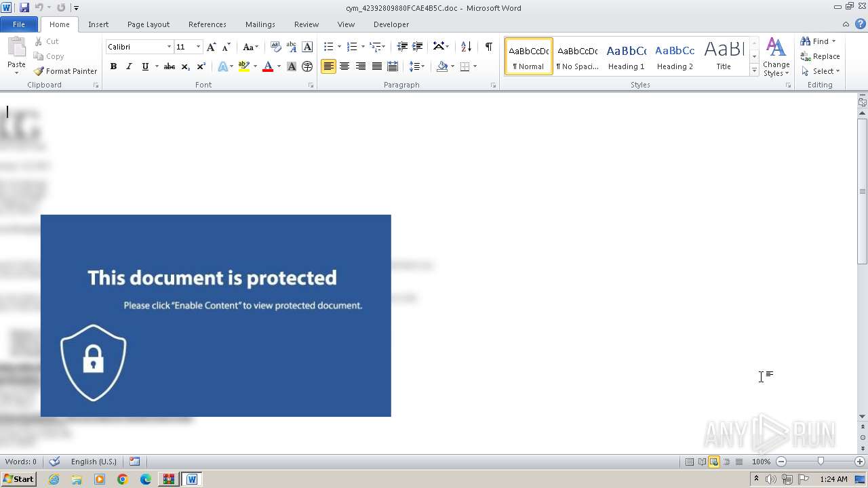Click the Format Painter tool
Viewport: 868px width, 488px height.
click(x=65, y=71)
